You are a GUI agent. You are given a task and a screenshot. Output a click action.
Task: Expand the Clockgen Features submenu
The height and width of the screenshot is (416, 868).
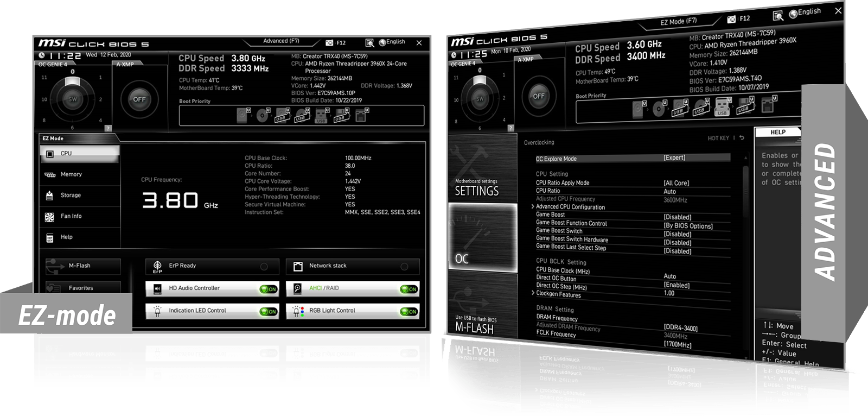pyautogui.click(x=558, y=294)
